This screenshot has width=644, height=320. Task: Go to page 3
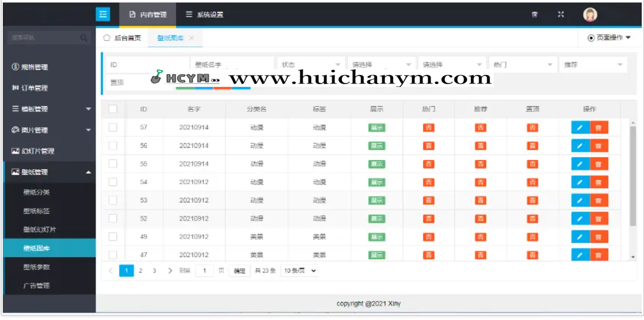pos(154,271)
